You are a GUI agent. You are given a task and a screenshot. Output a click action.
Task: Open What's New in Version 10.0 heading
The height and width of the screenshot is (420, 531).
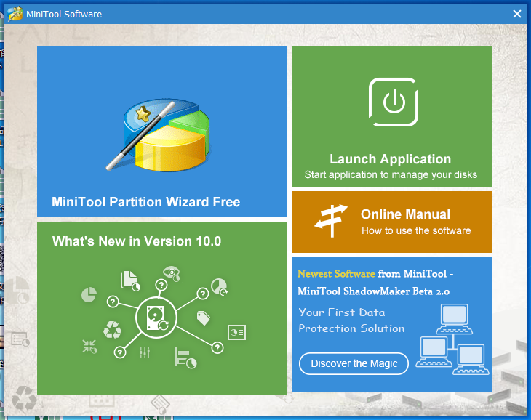point(137,241)
